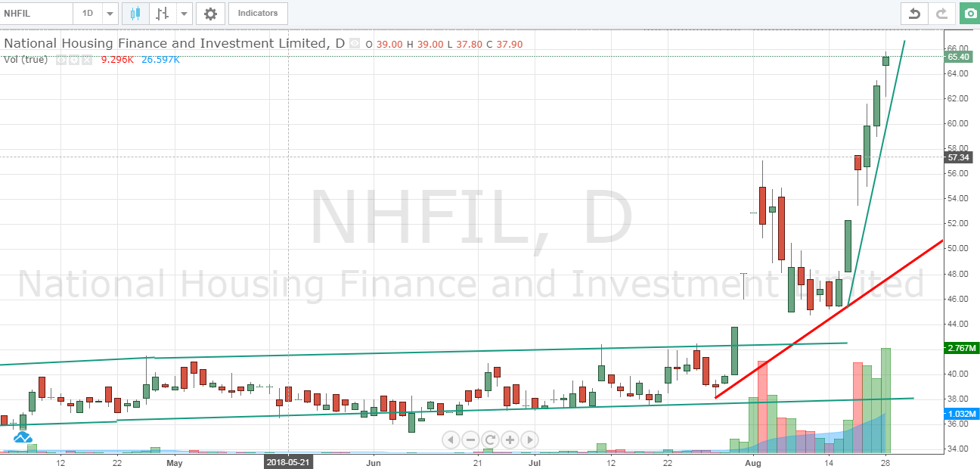Open the chart properties gear
The image size is (980, 469).
click(x=210, y=13)
